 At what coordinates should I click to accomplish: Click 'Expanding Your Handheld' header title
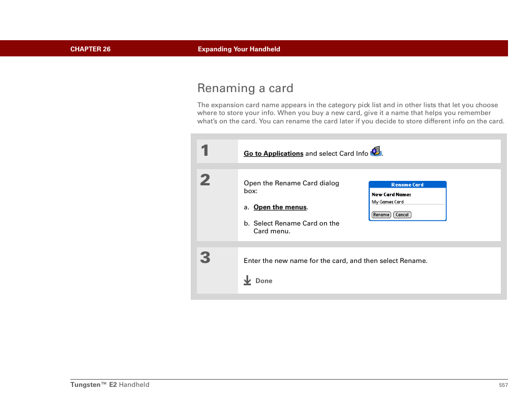[x=239, y=49]
